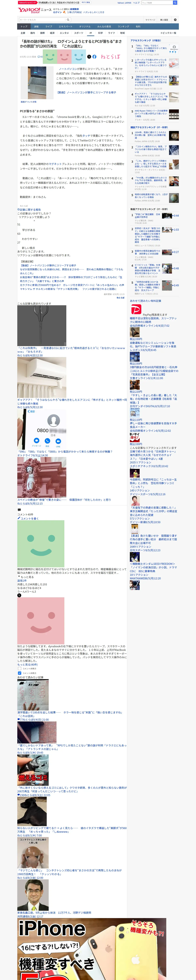Click 記事に関する報告 report icon link

click(x=29, y=210)
